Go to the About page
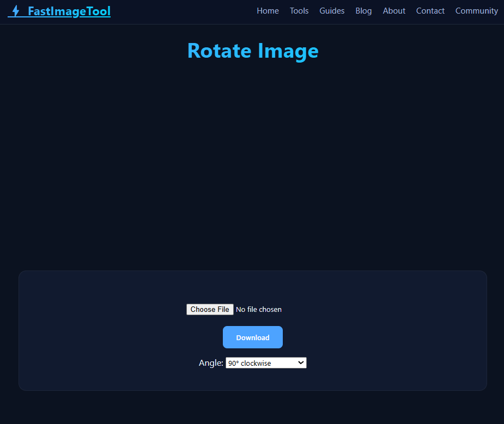 [394, 11]
